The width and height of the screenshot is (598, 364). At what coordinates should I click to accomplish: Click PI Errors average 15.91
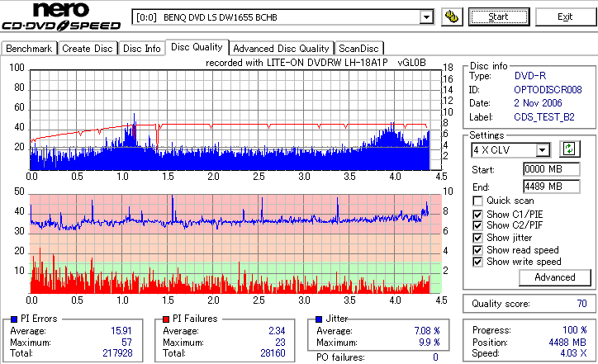(121, 331)
